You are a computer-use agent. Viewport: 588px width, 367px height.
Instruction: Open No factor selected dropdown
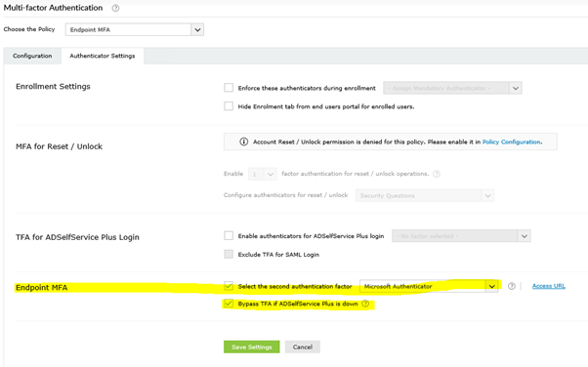[461, 236]
